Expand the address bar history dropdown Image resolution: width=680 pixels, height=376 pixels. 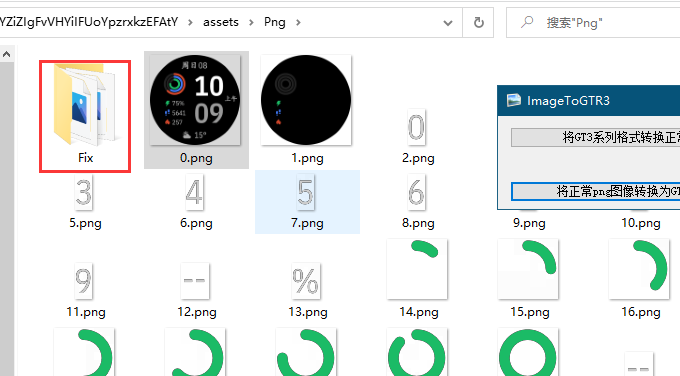448,23
